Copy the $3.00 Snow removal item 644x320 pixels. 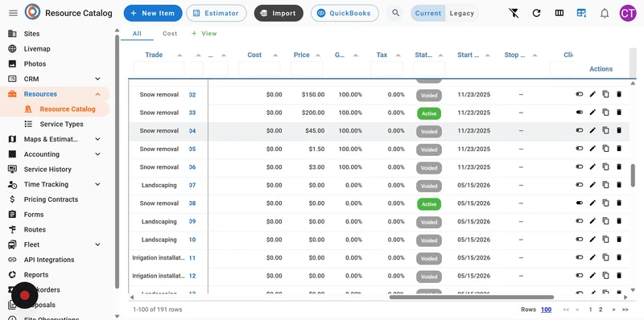[x=605, y=167]
